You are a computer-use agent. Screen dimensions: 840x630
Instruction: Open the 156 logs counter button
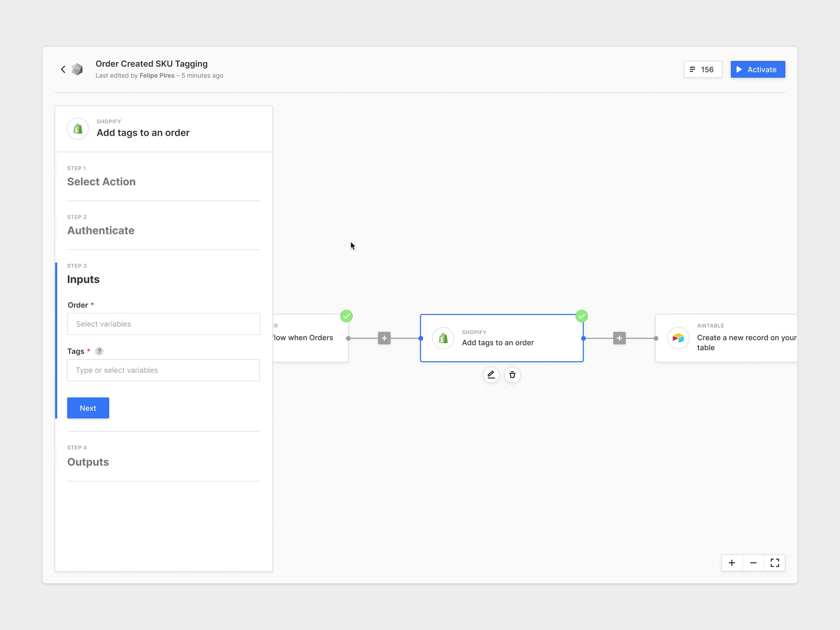[x=702, y=69]
